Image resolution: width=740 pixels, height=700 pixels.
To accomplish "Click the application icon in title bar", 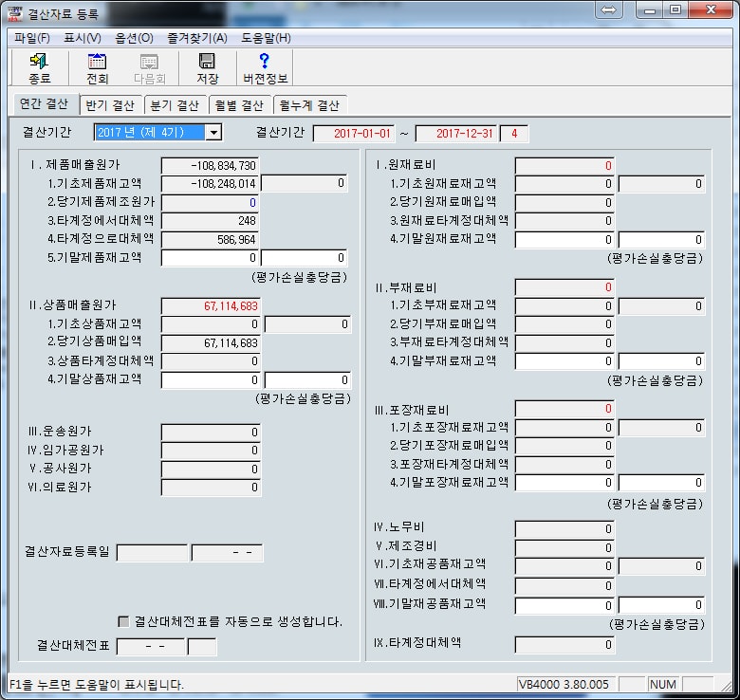I will coord(15,10).
